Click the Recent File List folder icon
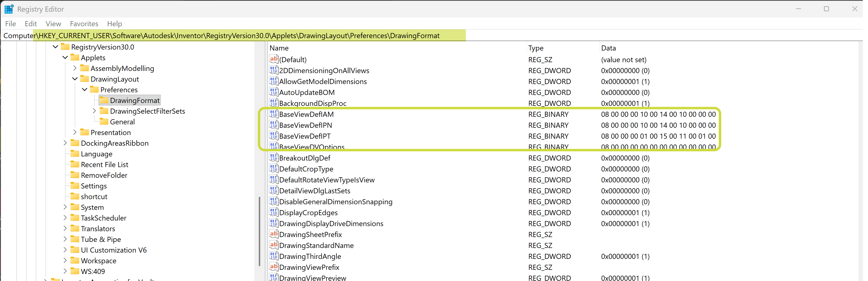This screenshot has height=281, width=868. coord(75,164)
